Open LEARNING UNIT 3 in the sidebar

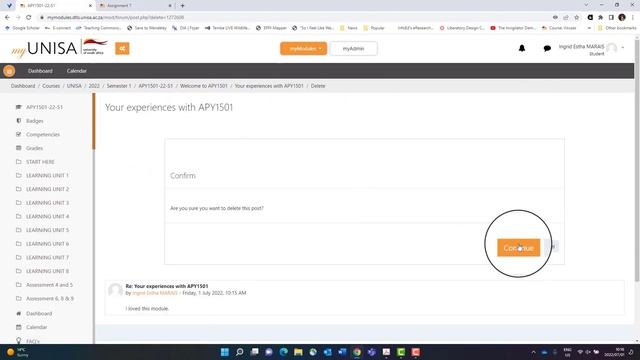(47, 203)
